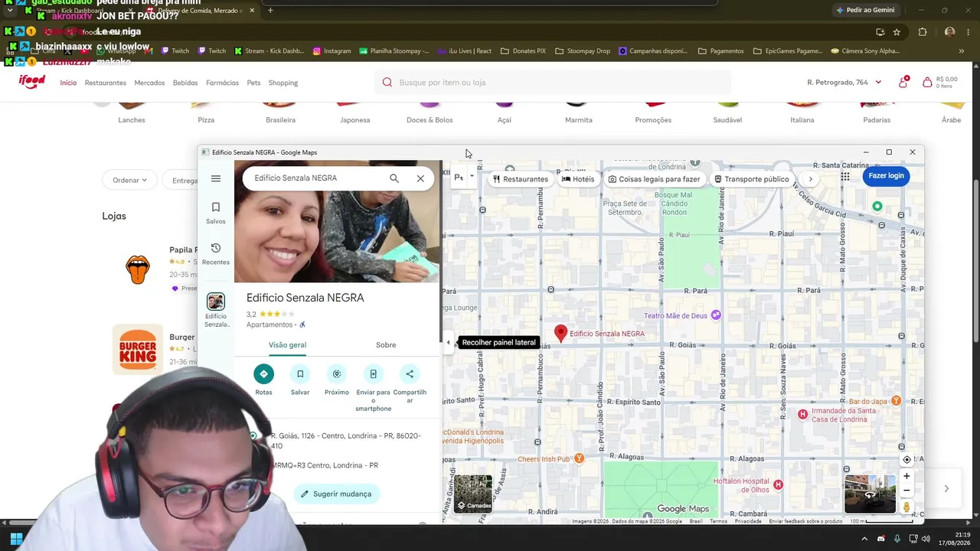The image size is (980, 551).
Task: Open iFood Farmácias section
Action: (x=222, y=83)
